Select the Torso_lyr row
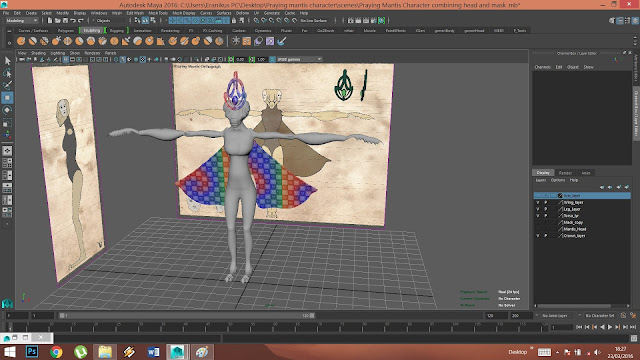This screenshot has width=640, height=360. pos(582,216)
